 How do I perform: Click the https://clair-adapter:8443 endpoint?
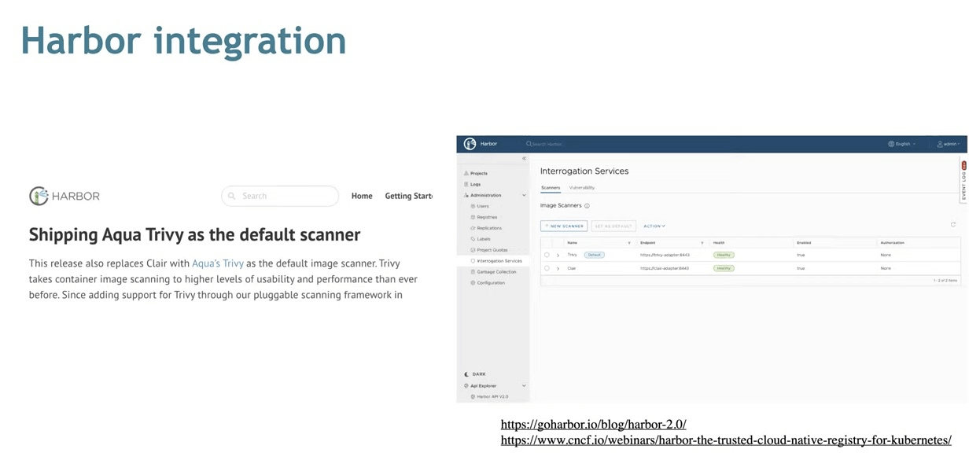(665, 268)
